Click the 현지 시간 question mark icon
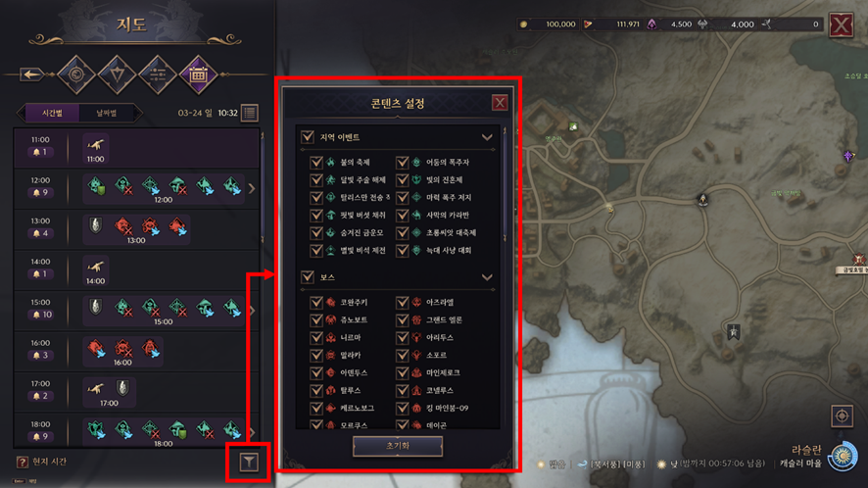 click(x=22, y=462)
